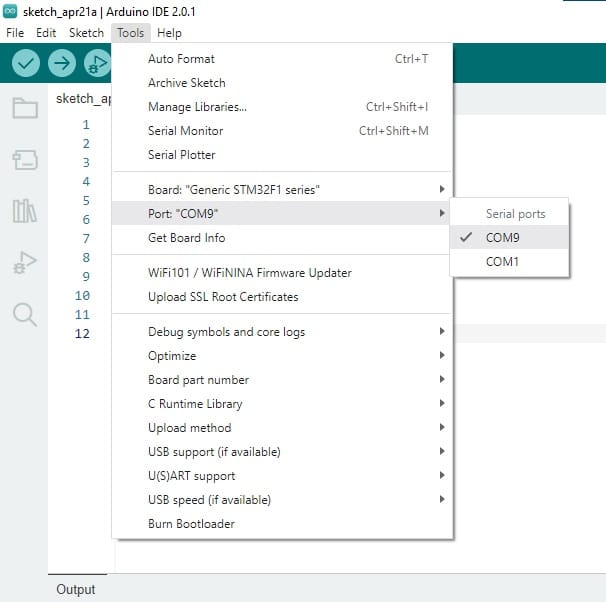Select the checked COM9 serial port
Viewport: 606px width, 602px height.
pos(509,237)
